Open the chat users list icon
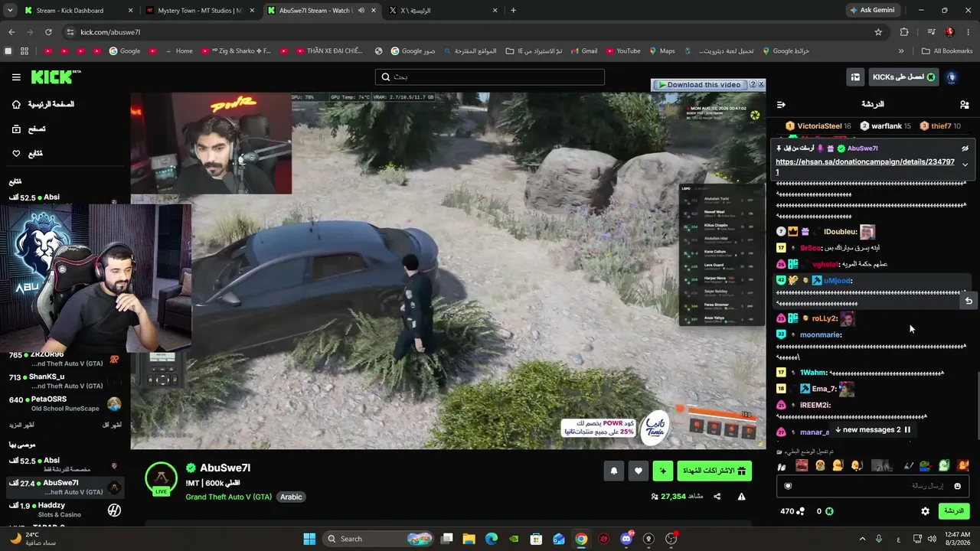The height and width of the screenshot is (551, 980). point(964,104)
